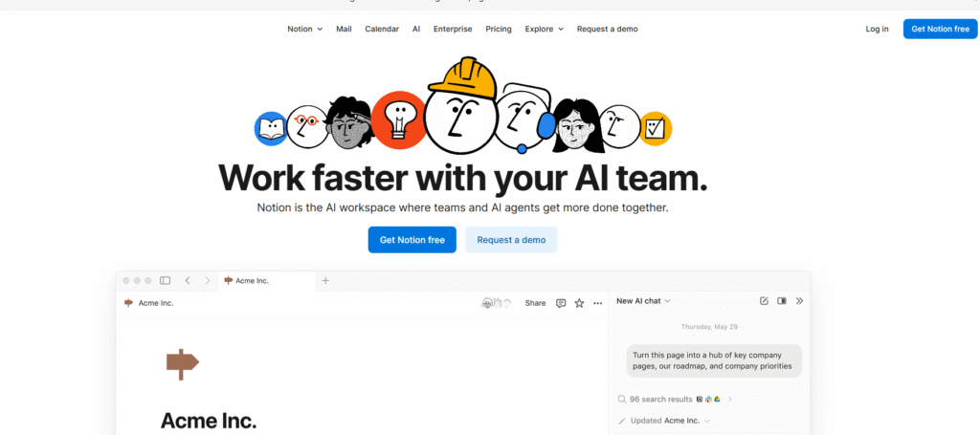Click the comment icon beside Share

coord(561,303)
